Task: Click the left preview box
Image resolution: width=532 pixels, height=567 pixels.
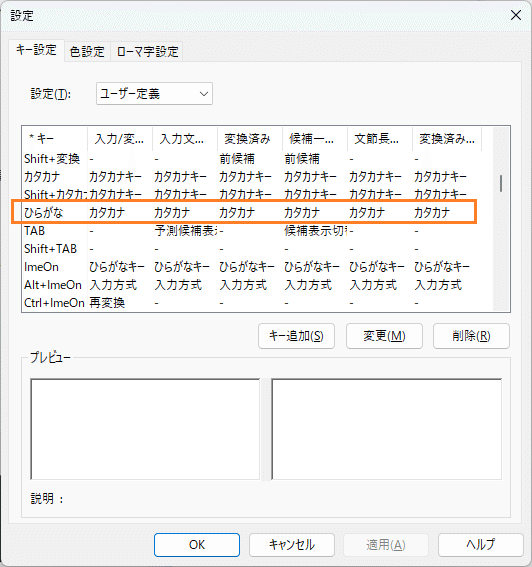Action: point(145,429)
